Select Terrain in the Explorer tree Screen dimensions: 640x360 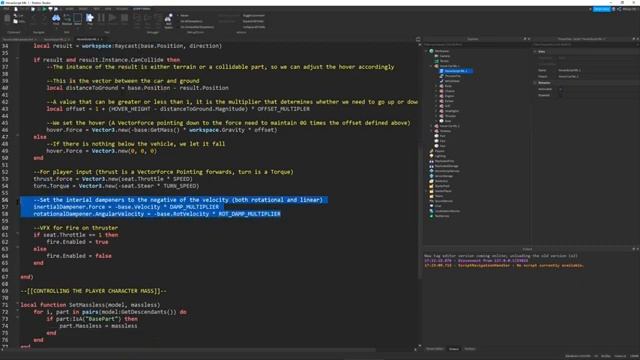coord(444,61)
